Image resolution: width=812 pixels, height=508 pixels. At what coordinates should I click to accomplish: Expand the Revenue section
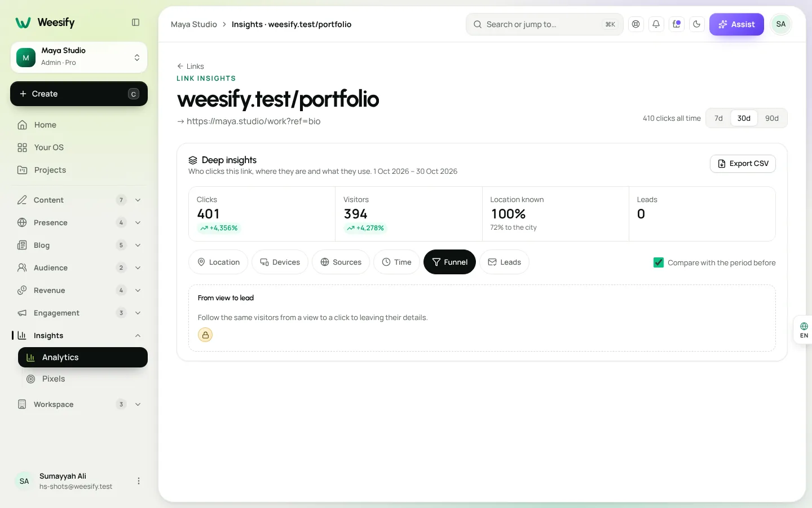click(x=79, y=290)
